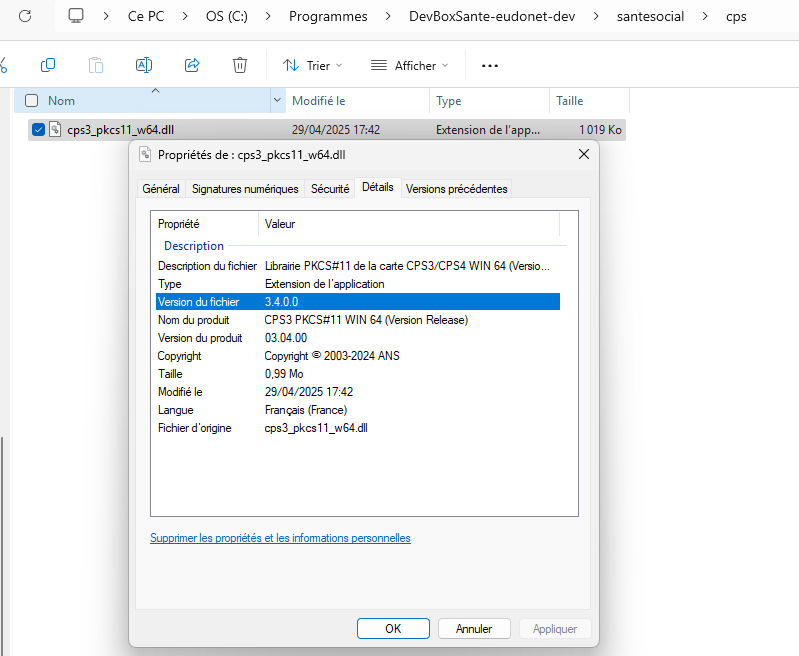Viewport: 799px width, 656px height.
Task: Open the Sécurité tab
Action: 330,189
